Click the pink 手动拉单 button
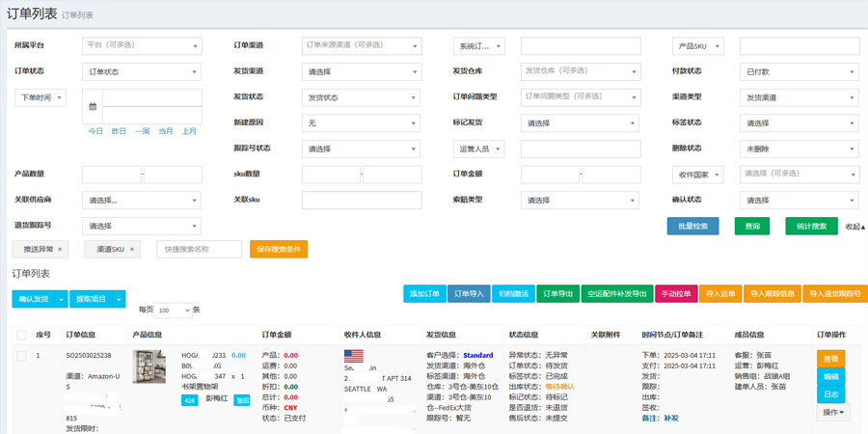868x434 pixels. click(675, 293)
